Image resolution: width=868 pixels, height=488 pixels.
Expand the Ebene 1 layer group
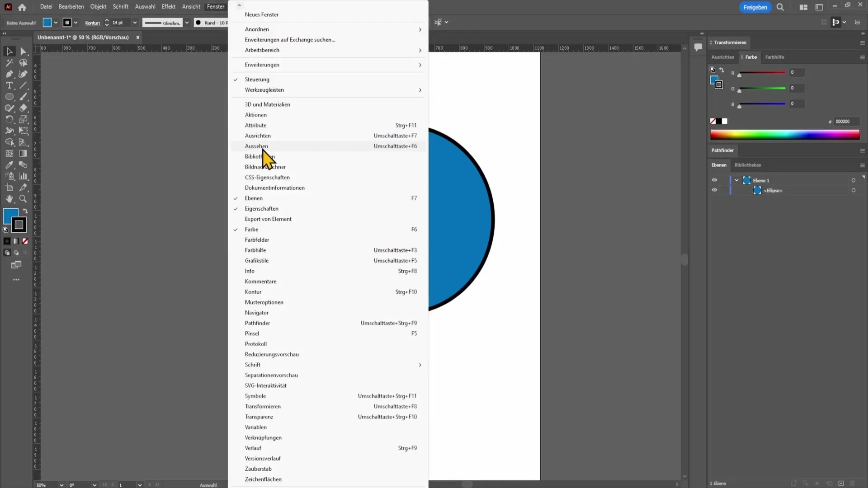click(x=737, y=180)
